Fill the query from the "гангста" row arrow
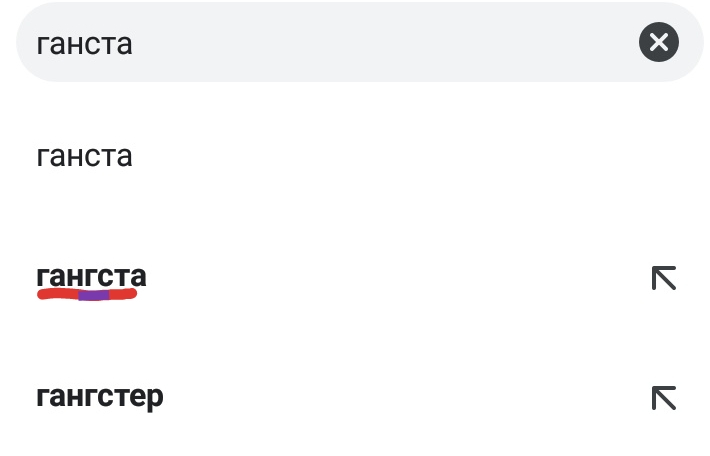The width and height of the screenshot is (710, 456). point(663,277)
